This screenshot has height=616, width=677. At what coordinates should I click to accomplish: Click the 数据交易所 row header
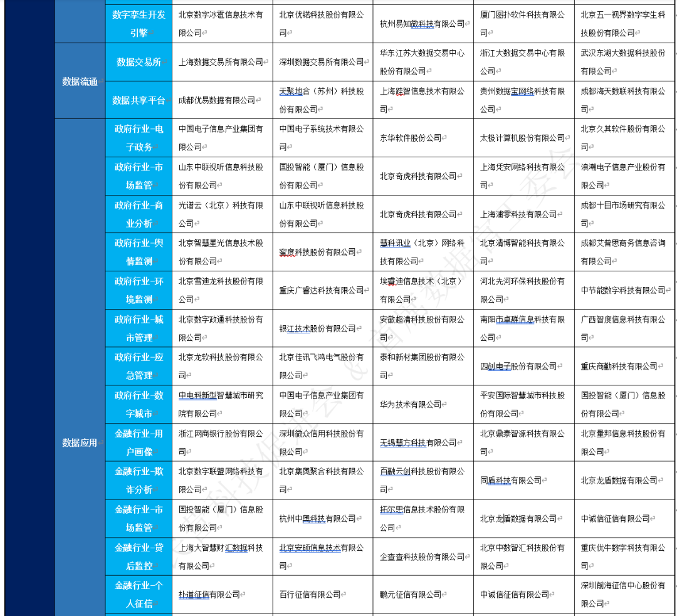[x=137, y=61]
